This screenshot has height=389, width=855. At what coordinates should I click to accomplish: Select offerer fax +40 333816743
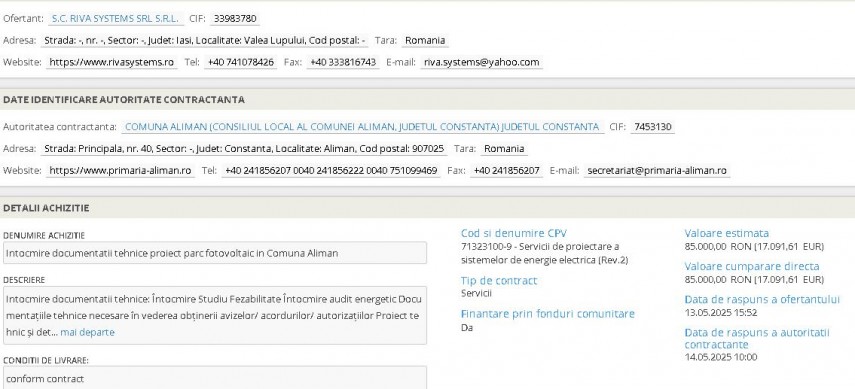[343, 62]
